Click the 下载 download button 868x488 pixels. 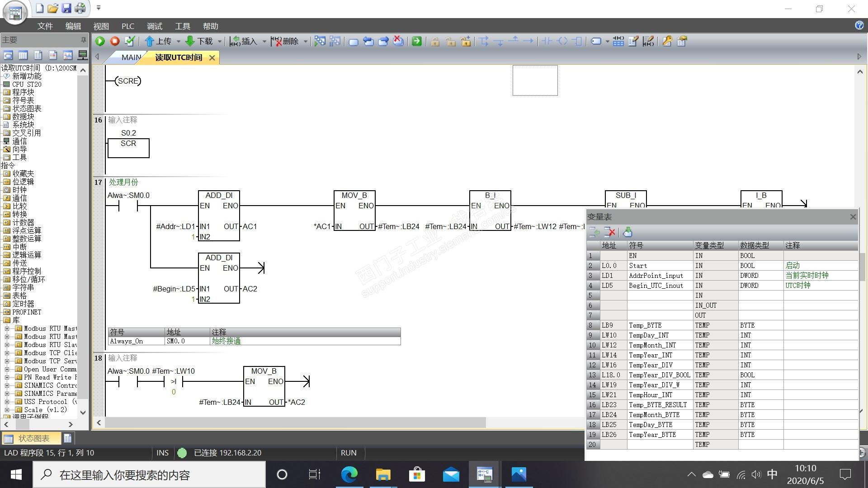199,41
